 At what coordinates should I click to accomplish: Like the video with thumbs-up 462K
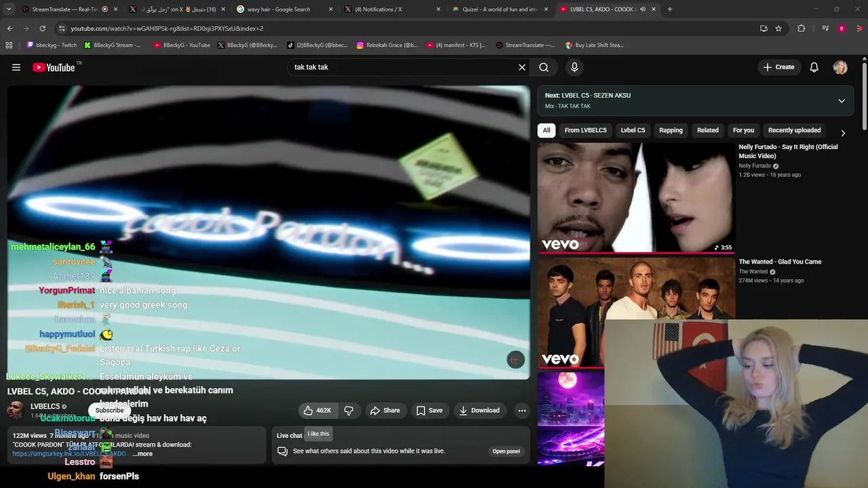coord(317,410)
